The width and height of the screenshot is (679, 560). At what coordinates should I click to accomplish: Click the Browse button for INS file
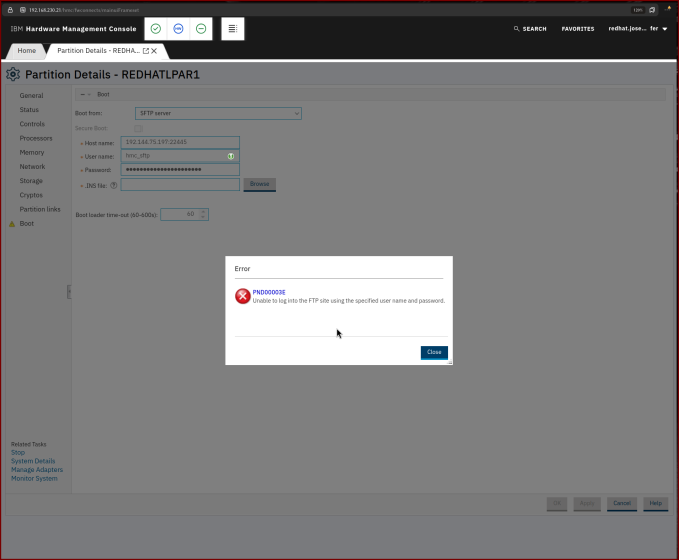(259, 185)
